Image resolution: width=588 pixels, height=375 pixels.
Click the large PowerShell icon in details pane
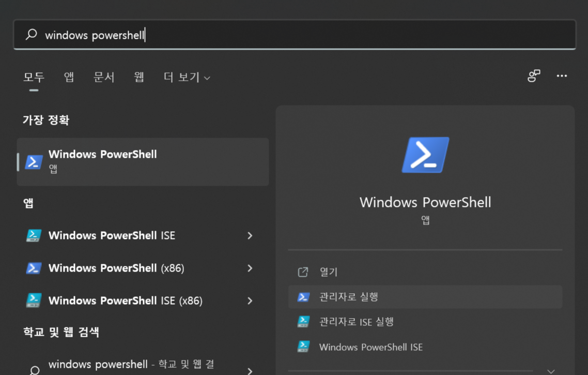coord(425,155)
